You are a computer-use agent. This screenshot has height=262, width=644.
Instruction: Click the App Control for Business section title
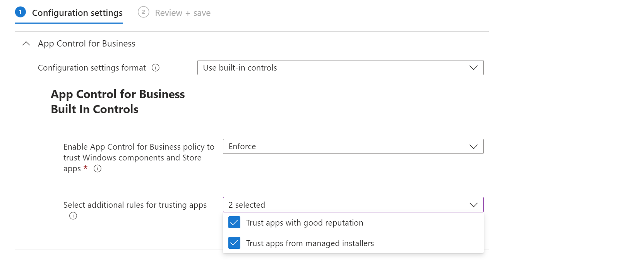click(x=87, y=44)
